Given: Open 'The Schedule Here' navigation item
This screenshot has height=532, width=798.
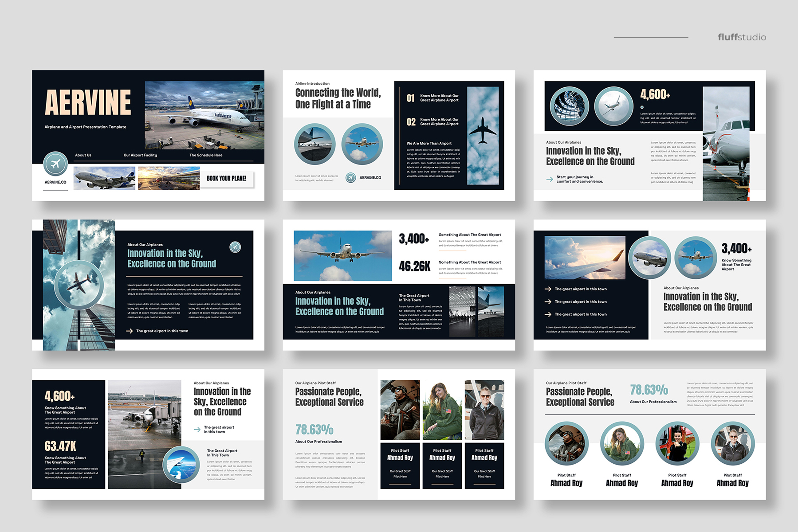Looking at the screenshot, I should click(x=206, y=155).
